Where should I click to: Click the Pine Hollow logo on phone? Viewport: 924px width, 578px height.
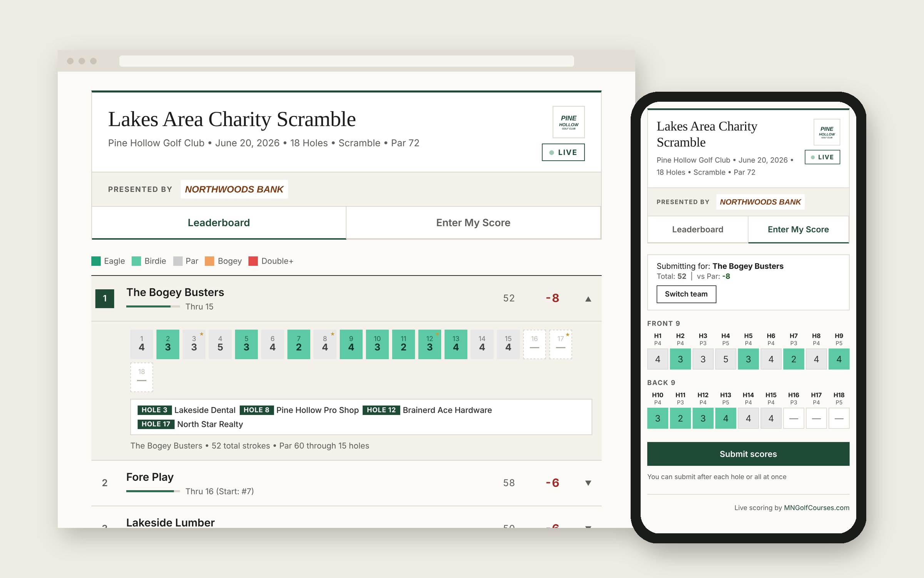827,132
